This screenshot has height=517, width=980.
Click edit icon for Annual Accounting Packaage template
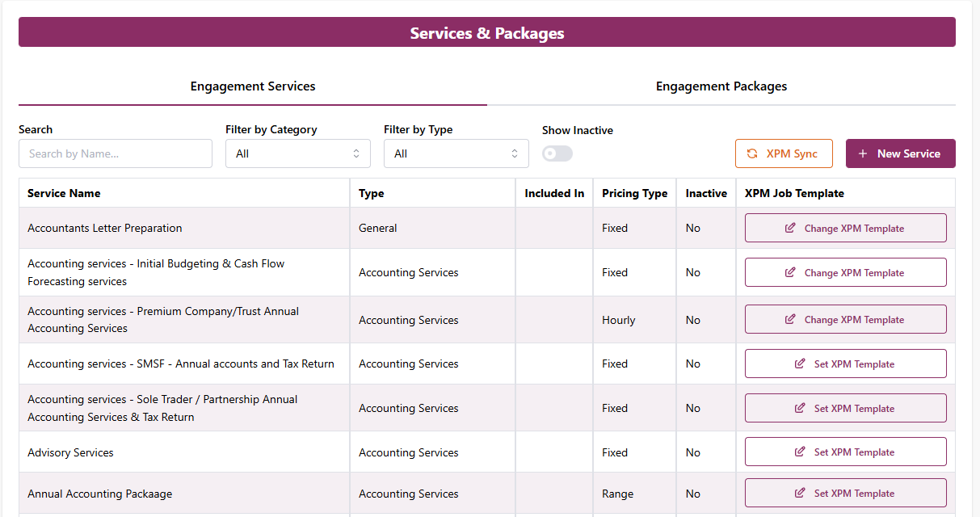coord(801,494)
